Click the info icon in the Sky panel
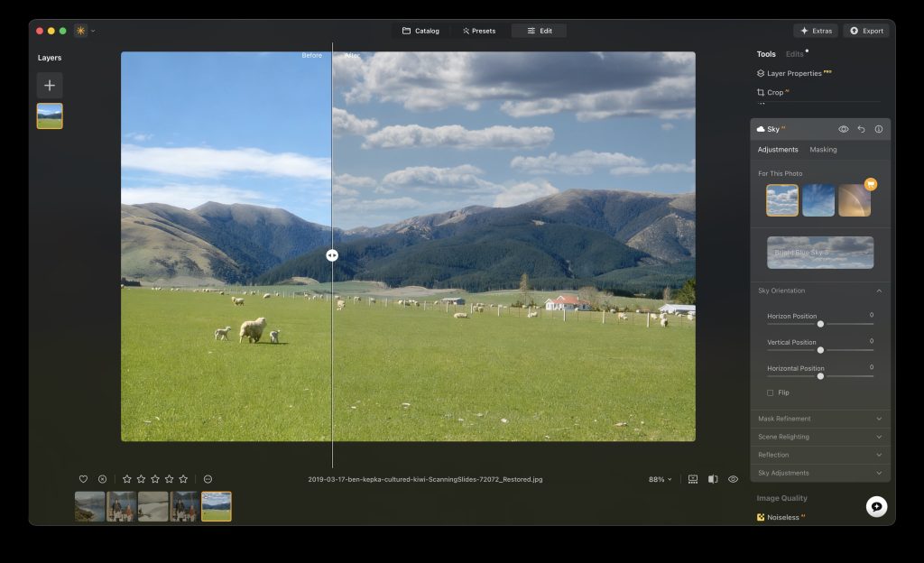924x563 pixels. [878, 128]
